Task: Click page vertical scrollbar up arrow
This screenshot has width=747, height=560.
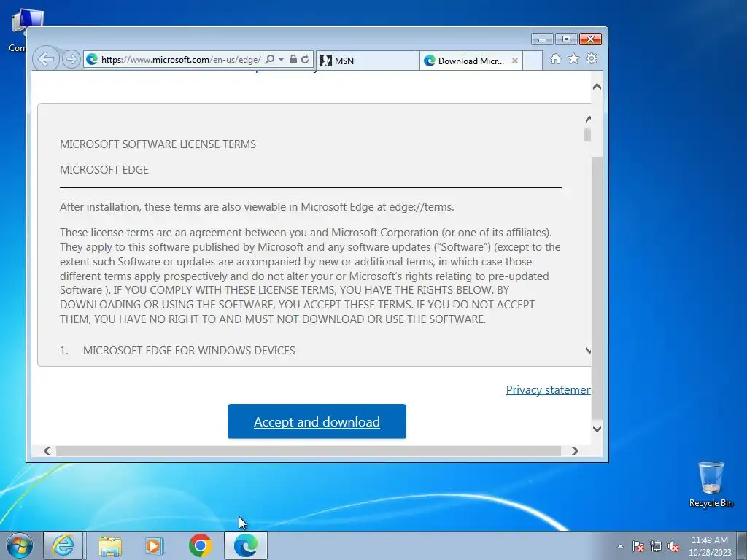Action: coord(597,87)
